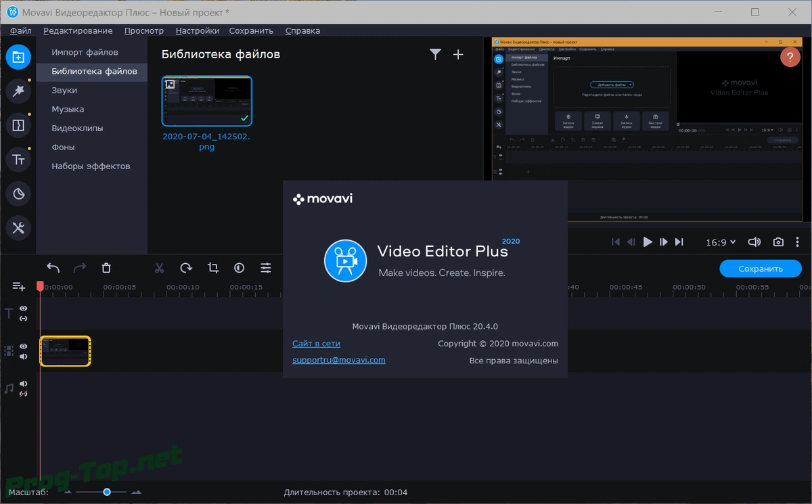Viewport: 812px width, 504px height.
Task: Open the Редактирование menu
Action: coord(78,30)
